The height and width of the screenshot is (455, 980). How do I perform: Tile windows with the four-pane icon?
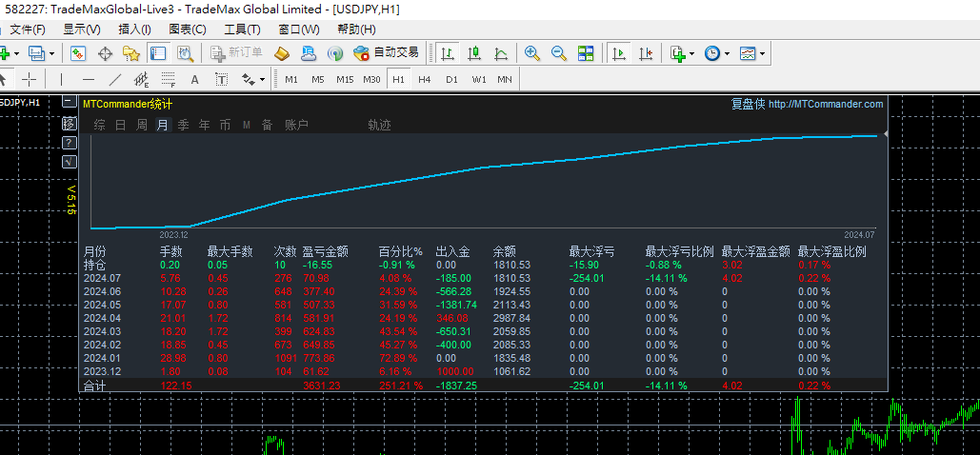pos(586,53)
